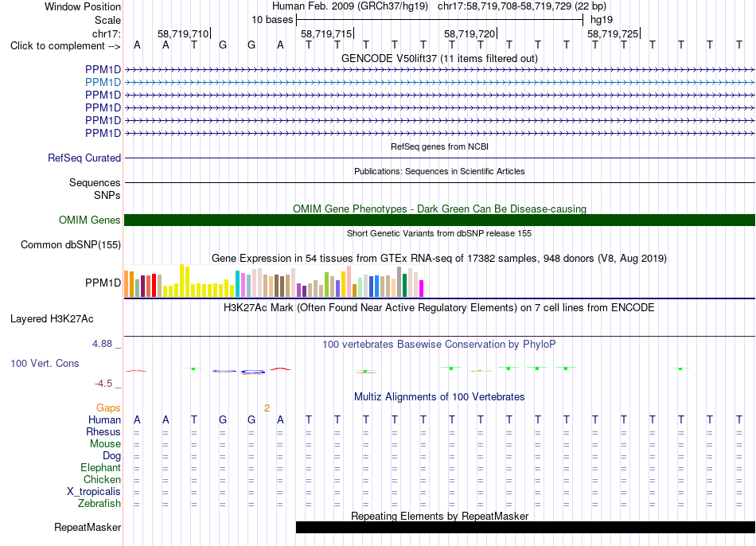The image size is (756, 546).
Task: Click the black RepeatMasker element bar
Action: point(525,527)
